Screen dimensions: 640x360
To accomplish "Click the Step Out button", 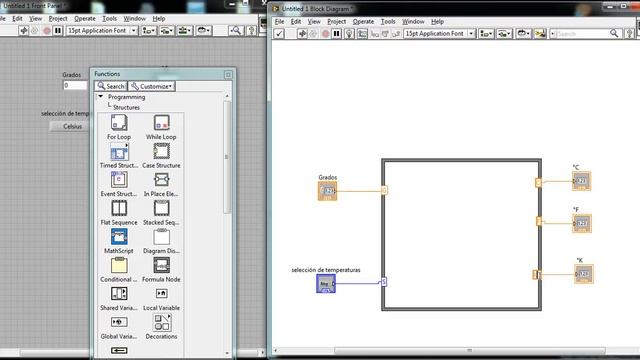I will coord(396,34).
